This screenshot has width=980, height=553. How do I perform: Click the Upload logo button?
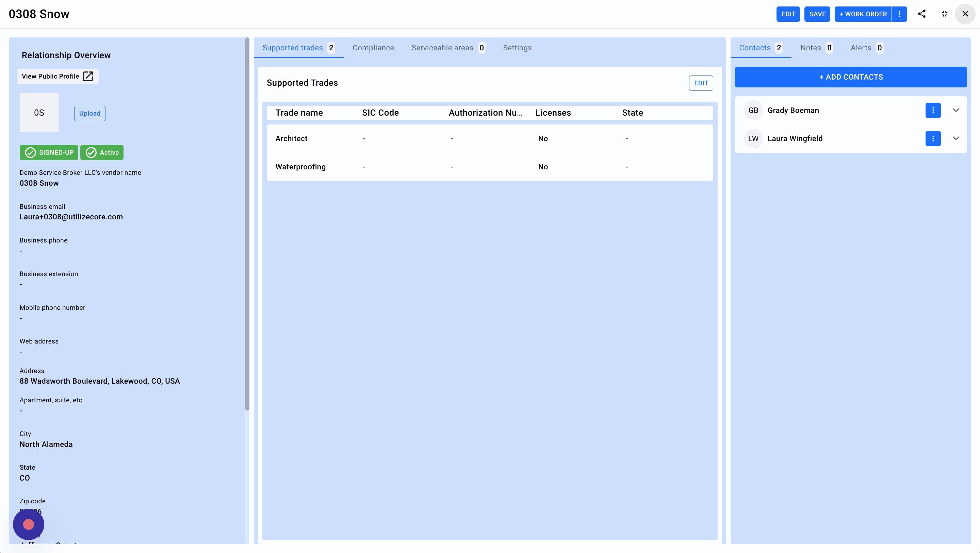(x=89, y=113)
